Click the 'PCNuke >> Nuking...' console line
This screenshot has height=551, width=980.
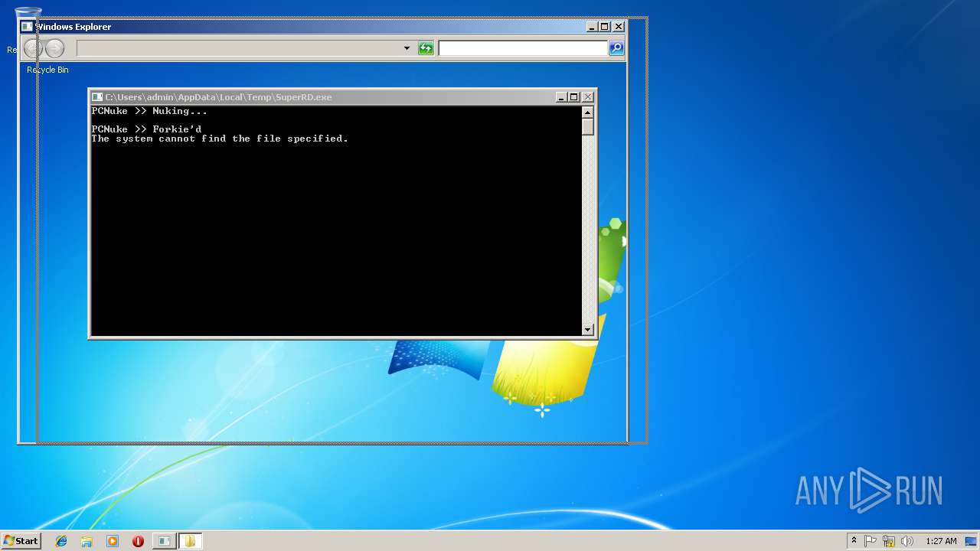[149, 111]
